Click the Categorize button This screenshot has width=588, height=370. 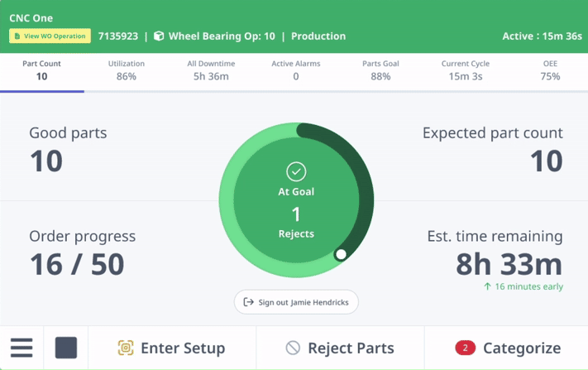pyautogui.click(x=506, y=348)
